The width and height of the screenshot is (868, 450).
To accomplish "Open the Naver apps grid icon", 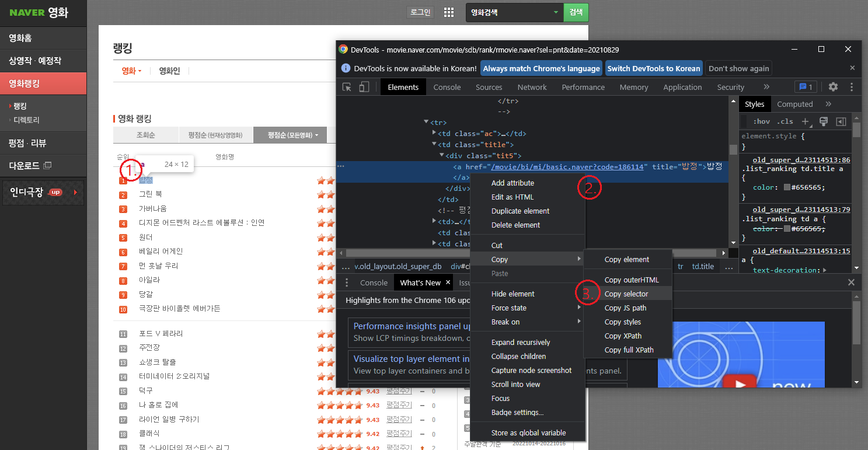I will point(449,12).
